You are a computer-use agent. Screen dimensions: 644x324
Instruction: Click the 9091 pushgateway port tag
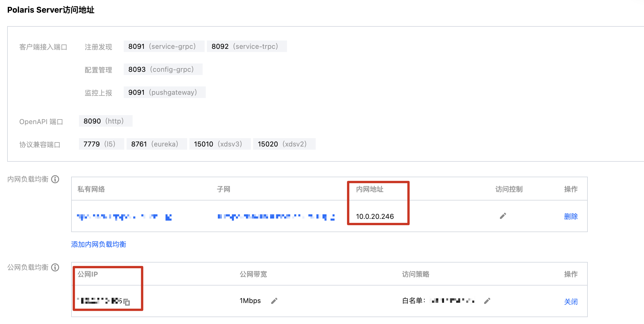(164, 92)
